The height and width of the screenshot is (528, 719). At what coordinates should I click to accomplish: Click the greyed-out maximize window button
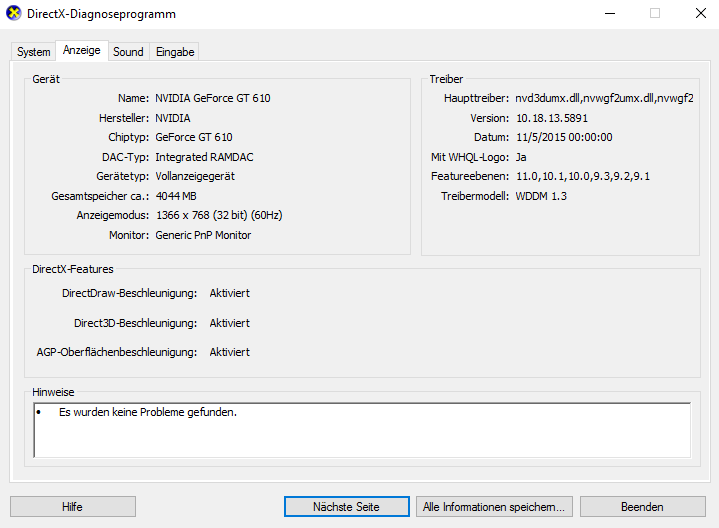(655, 14)
